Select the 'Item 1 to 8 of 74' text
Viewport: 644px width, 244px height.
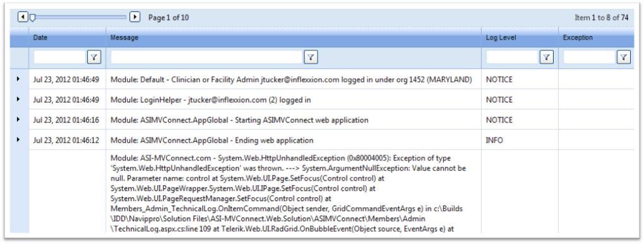point(601,18)
